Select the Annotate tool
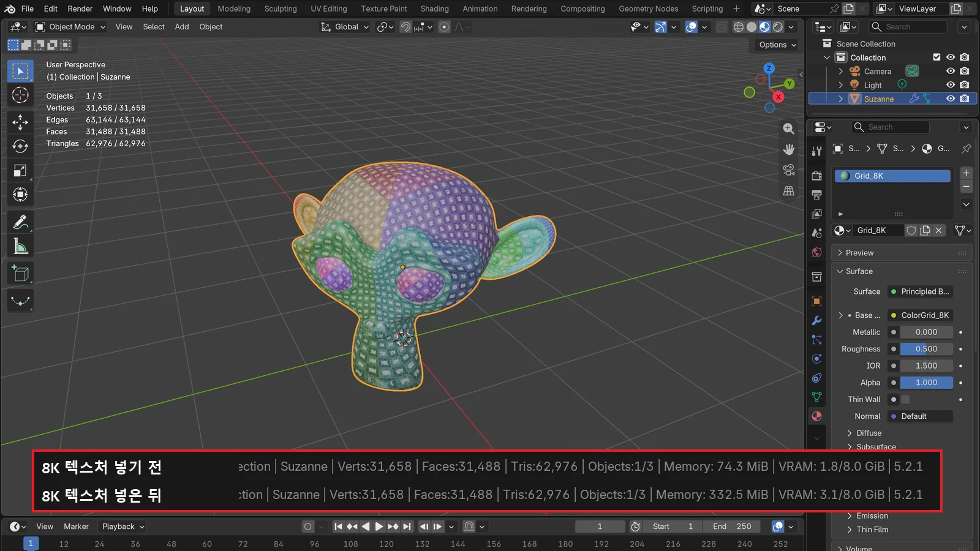 (x=20, y=222)
